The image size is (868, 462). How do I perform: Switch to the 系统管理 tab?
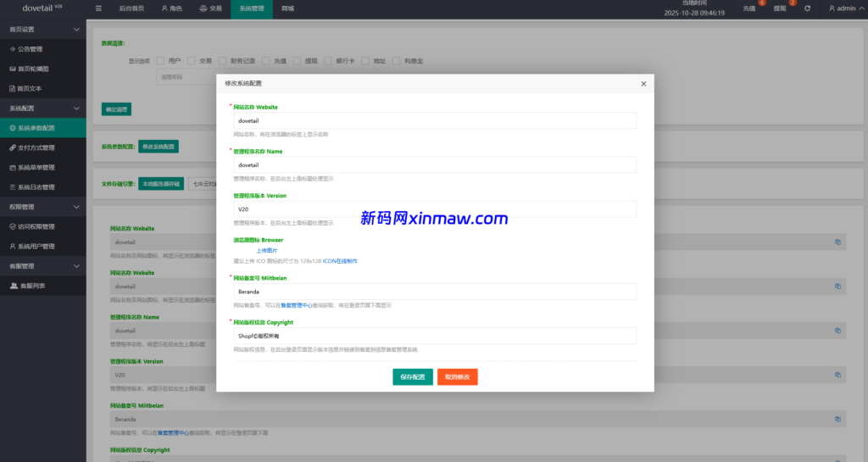pos(252,8)
